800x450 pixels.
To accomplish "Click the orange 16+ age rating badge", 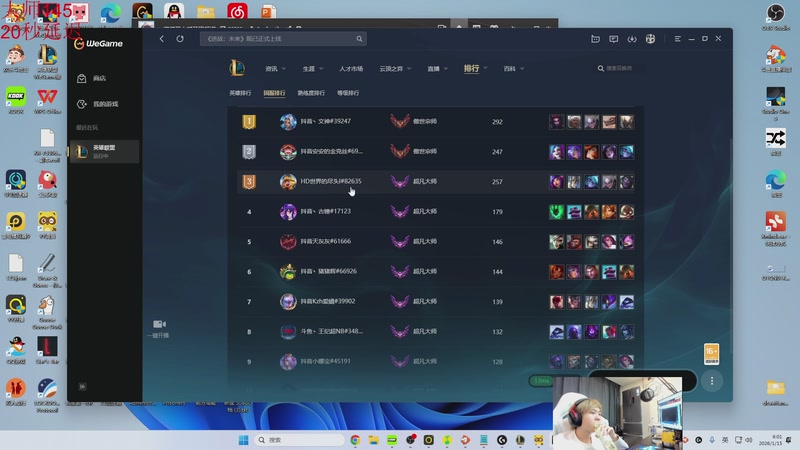I will coord(711,354).
